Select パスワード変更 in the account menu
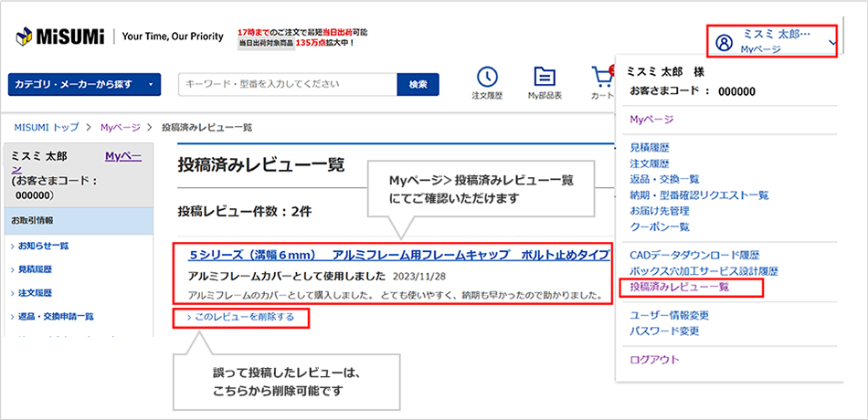Screen dimensions: 868x420 [664, 331]
